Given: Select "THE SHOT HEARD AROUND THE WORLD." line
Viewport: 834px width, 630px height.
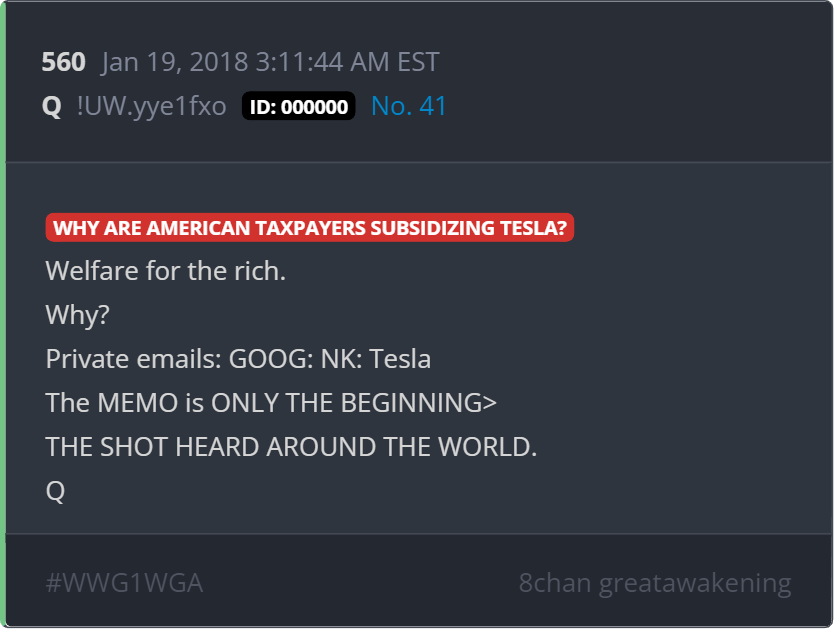Looking at the screenshot, I should point(291,447).
